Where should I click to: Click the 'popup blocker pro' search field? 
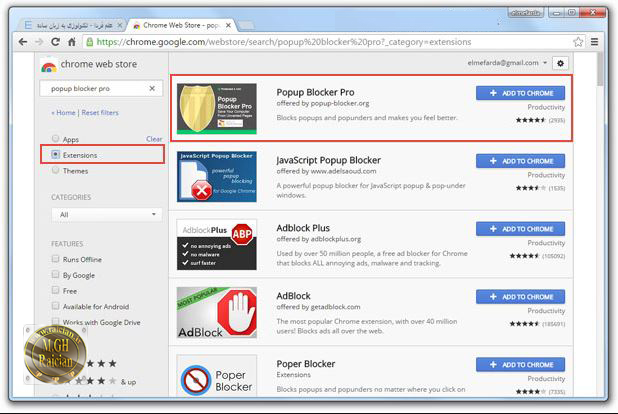click(x=101, y=89)
